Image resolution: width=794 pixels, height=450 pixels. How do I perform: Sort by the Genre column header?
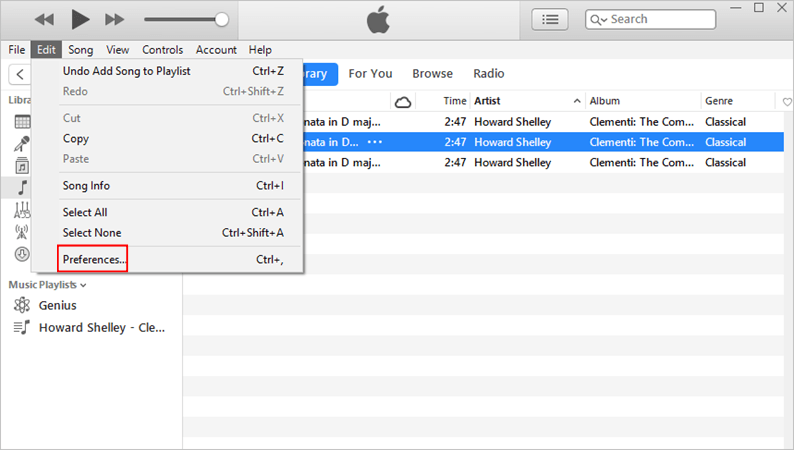(x=719, y=101)
